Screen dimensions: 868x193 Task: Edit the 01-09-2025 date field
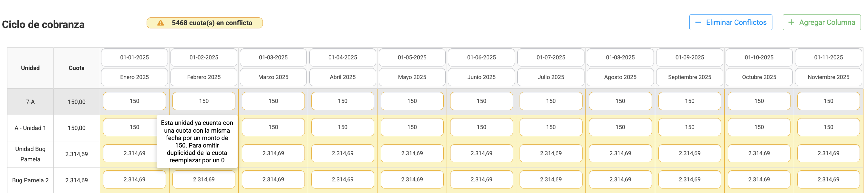coord(690,57)
